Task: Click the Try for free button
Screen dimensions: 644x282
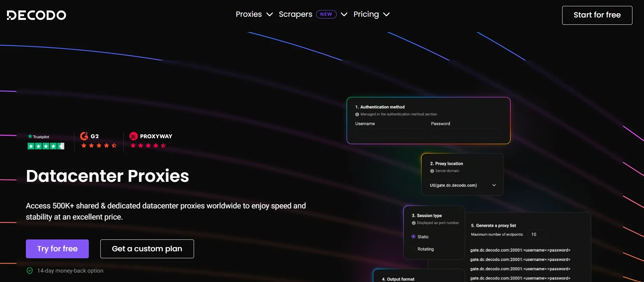Action: pyautogui.click(x=57, y=249)
